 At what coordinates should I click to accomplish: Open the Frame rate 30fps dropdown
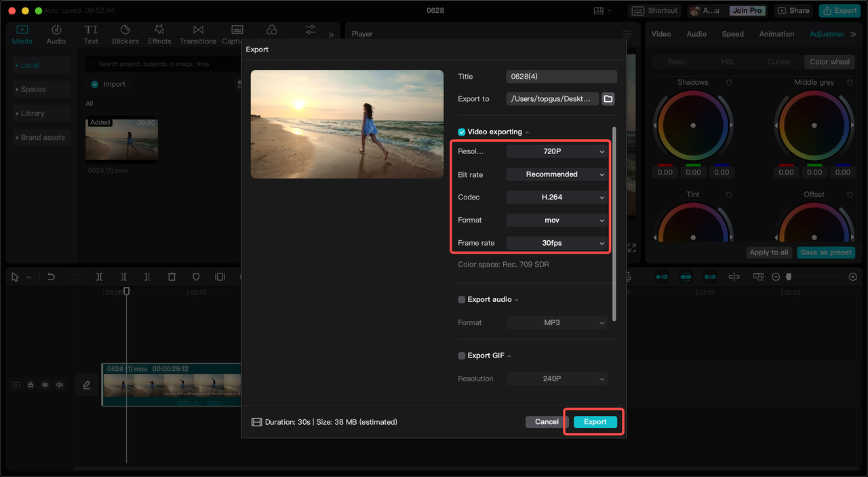coord(557,243)
